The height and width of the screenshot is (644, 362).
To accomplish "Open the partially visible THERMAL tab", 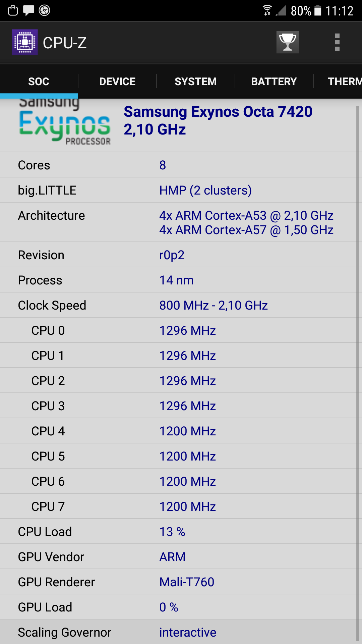I will [x=344, y=82].
